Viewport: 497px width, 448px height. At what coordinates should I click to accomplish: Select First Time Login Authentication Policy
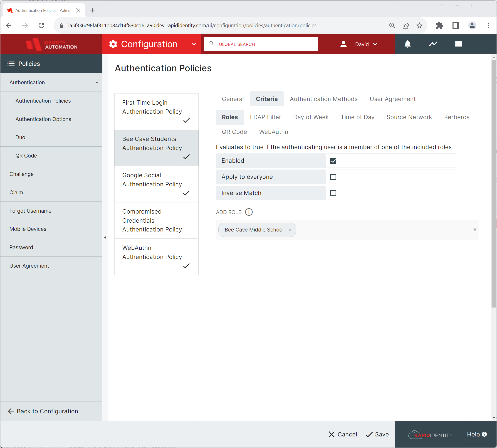(156, 111)
